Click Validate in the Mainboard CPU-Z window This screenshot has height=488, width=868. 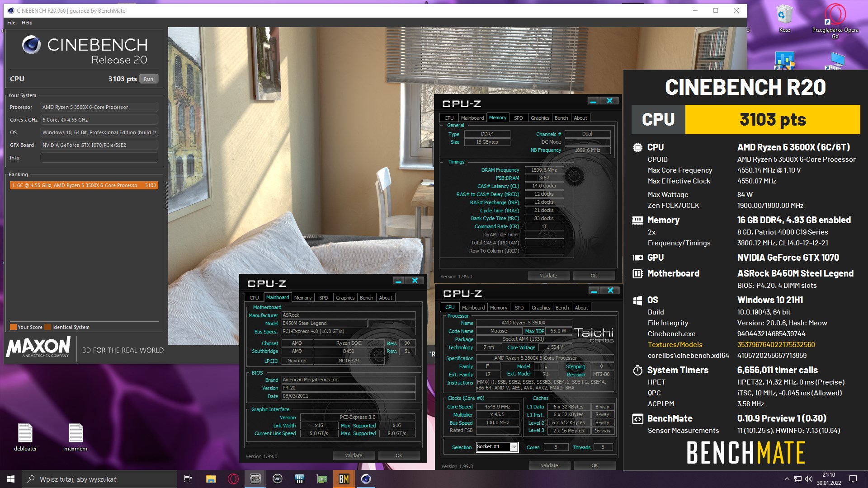pos(354,455)
